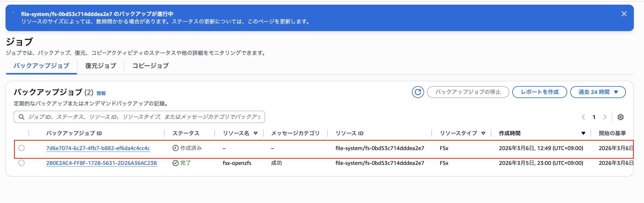Click the 情報 info link

(x=101, y=93)
